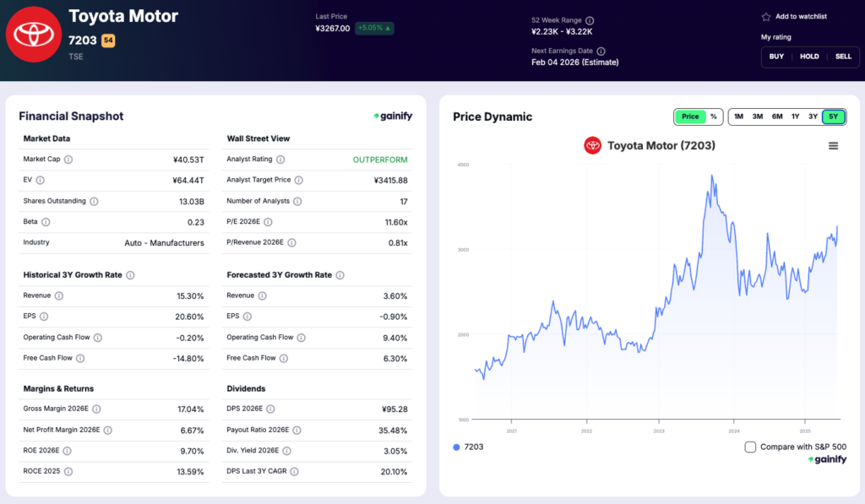This screenshot has height=504, width=865.
Task: Click the gainify logo in Financial Snapshot
Action: click(x=394, y=116)
